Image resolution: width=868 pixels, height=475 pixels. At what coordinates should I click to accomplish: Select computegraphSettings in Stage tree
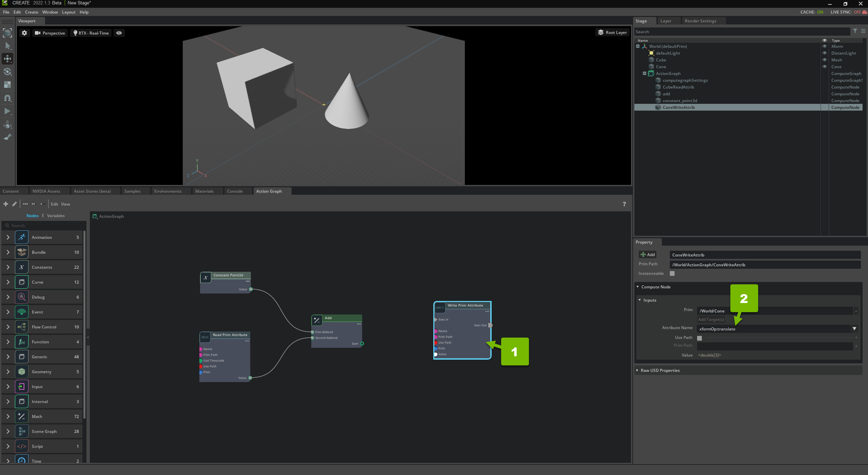coord(685,80)
